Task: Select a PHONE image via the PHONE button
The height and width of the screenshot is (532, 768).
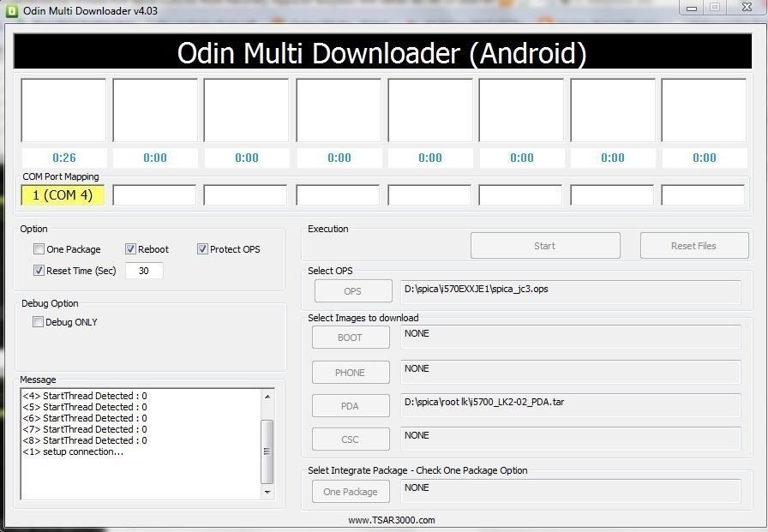Action: [351, 373]
